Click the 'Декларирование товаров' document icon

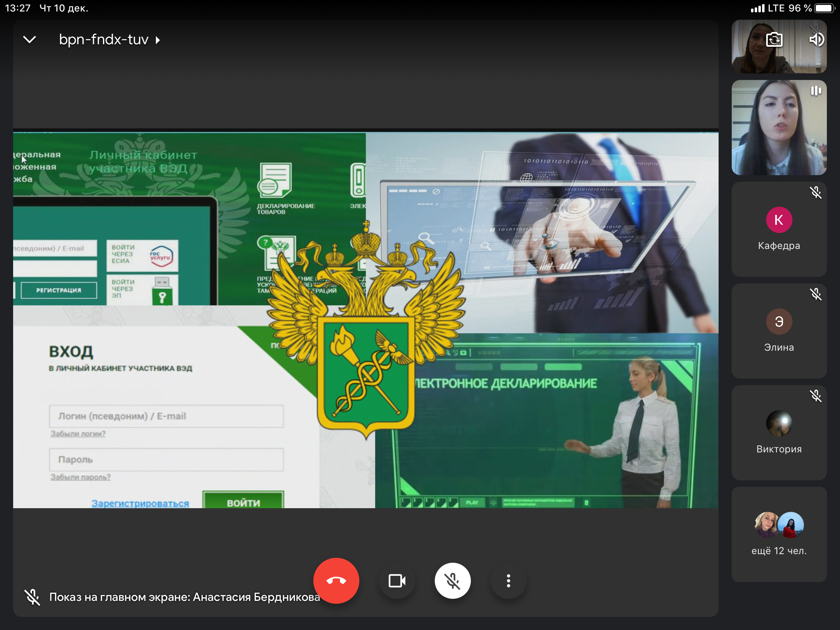(x=274, y=180)
